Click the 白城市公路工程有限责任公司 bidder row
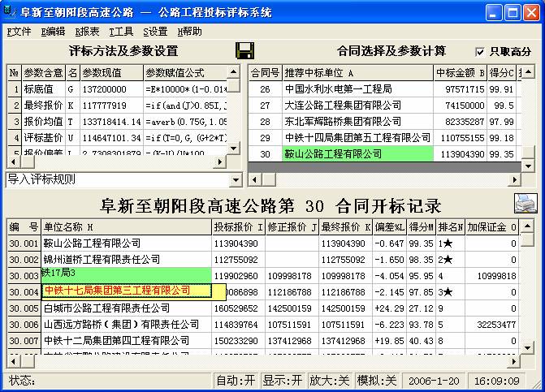The image size is (545, 392). coord(263,308)
